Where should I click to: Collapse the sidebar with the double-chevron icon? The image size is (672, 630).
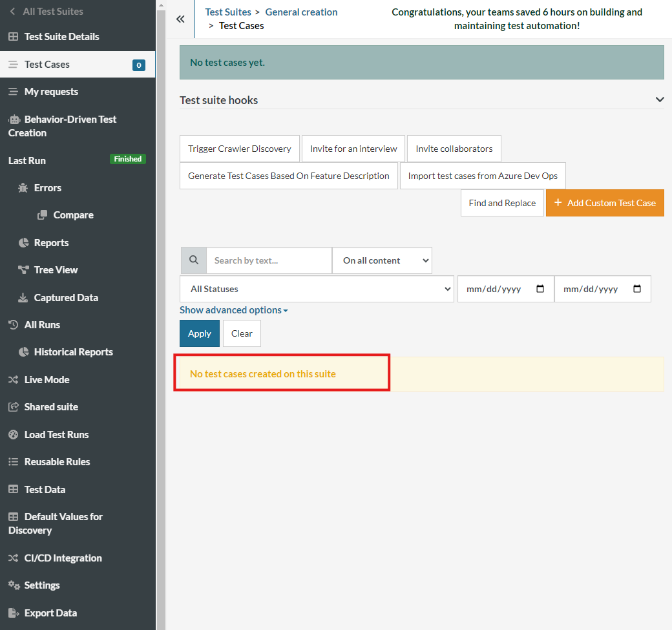[x=180, y=19]
